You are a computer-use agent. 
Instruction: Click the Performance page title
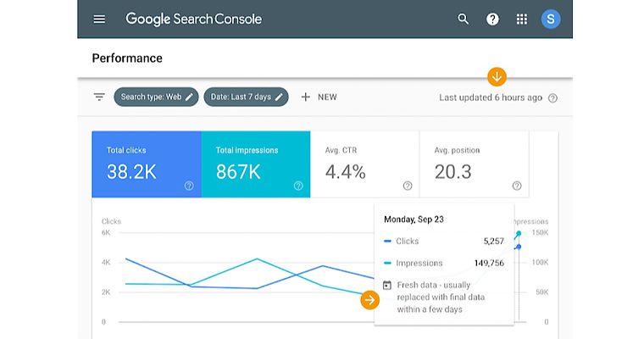point(127,58)
